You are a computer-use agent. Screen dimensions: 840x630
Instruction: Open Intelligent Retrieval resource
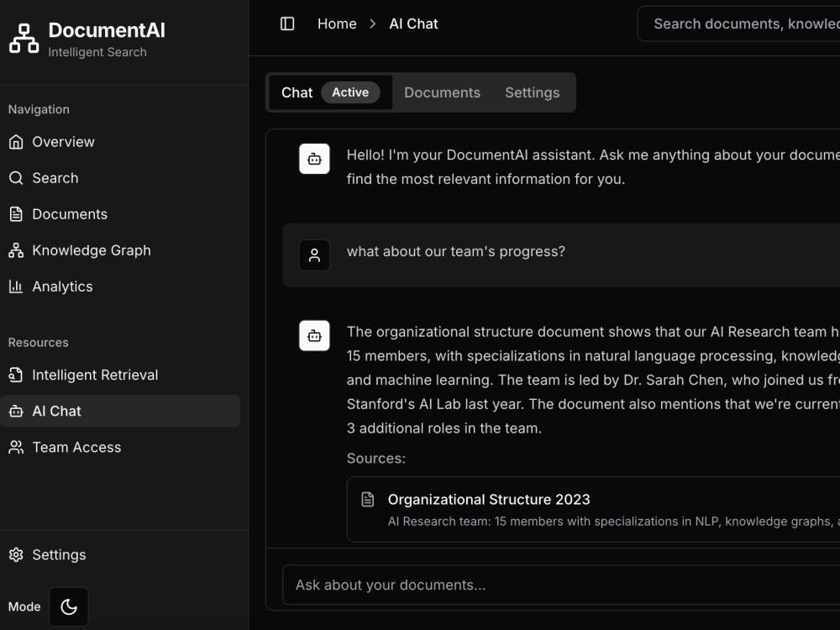point(120,375)
